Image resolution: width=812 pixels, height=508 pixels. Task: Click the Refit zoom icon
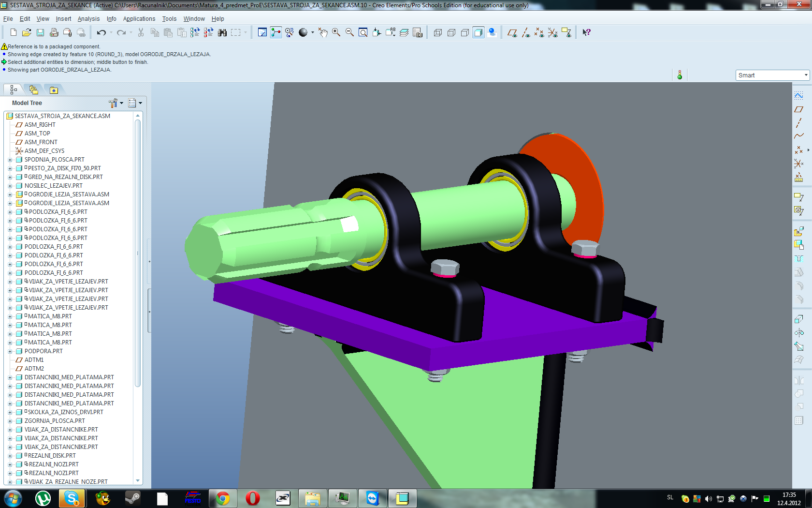coord(363,32)
